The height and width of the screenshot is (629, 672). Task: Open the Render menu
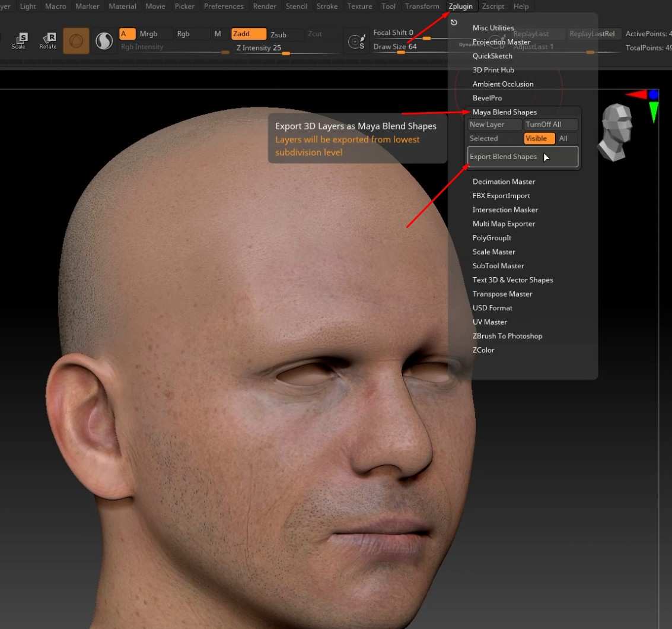(265, 7)
